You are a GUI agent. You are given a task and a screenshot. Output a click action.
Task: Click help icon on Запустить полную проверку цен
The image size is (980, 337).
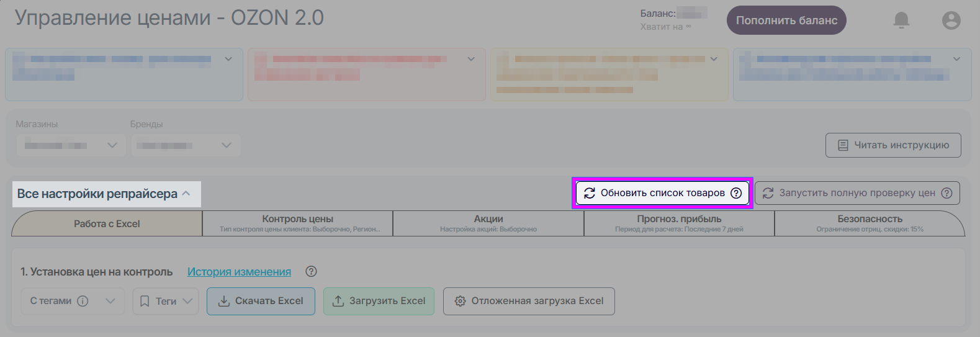946,193
